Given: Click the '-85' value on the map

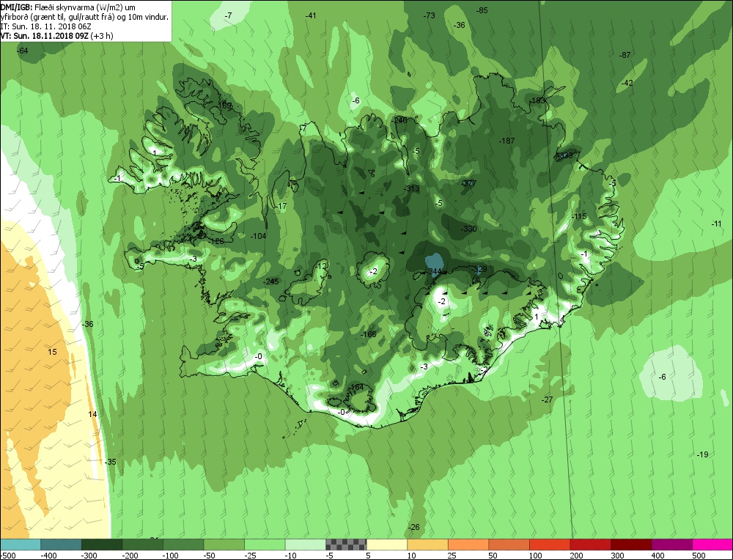Looking at the screenshot, I should pyautogui.click(x=482, y=10).
